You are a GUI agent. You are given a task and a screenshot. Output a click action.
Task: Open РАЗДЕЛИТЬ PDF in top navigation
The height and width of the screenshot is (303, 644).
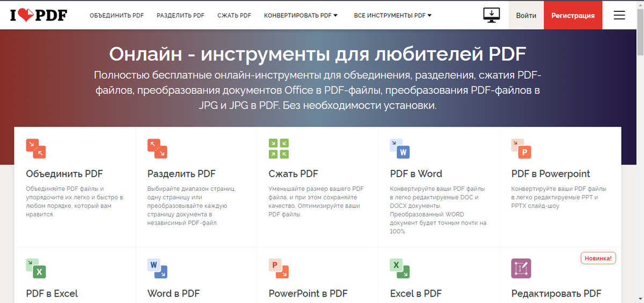tap(180, 16)
